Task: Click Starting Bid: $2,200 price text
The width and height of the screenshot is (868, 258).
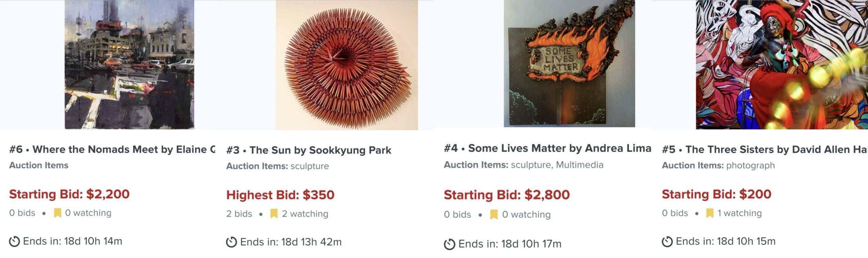Action: [69, 194]
